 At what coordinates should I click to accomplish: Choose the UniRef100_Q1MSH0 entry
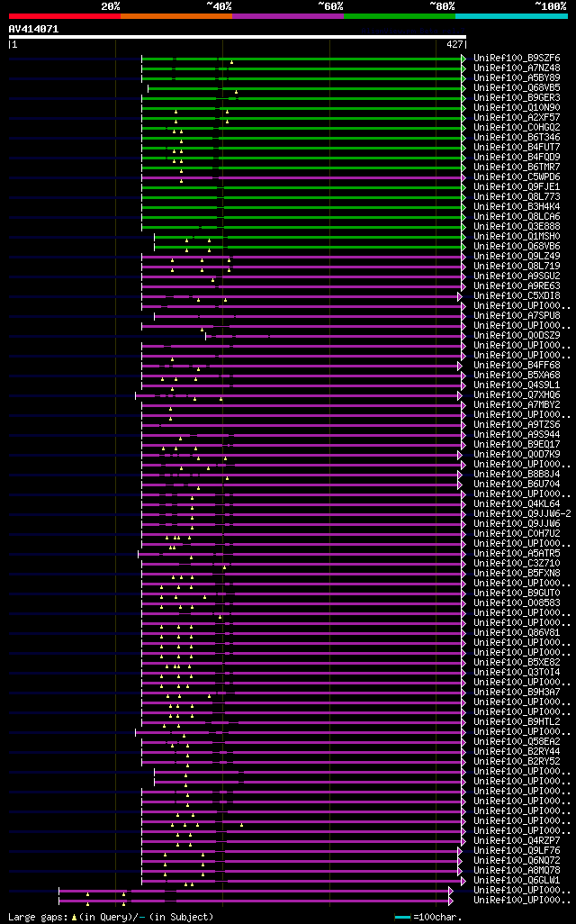(517, 236)
